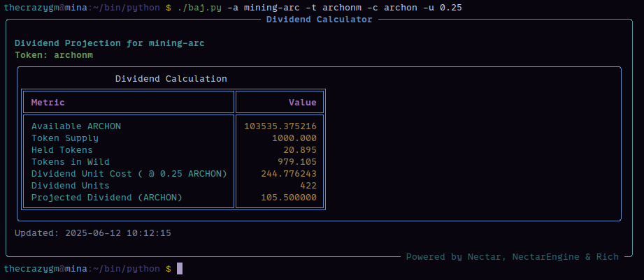Select the "Available ARCHON" row label
This screenshot has width=644, height=280.
coord(76,126)
